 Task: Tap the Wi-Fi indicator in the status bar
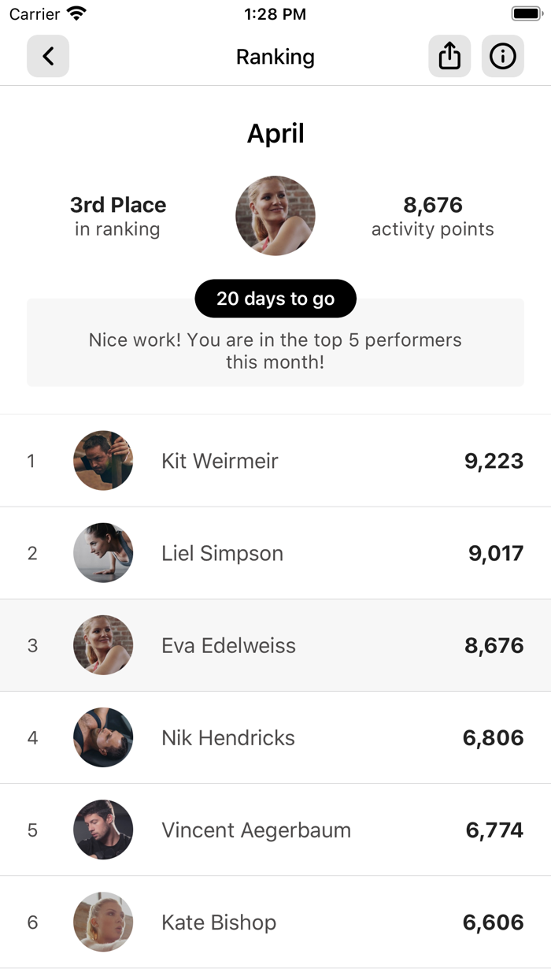coord(76,13)
